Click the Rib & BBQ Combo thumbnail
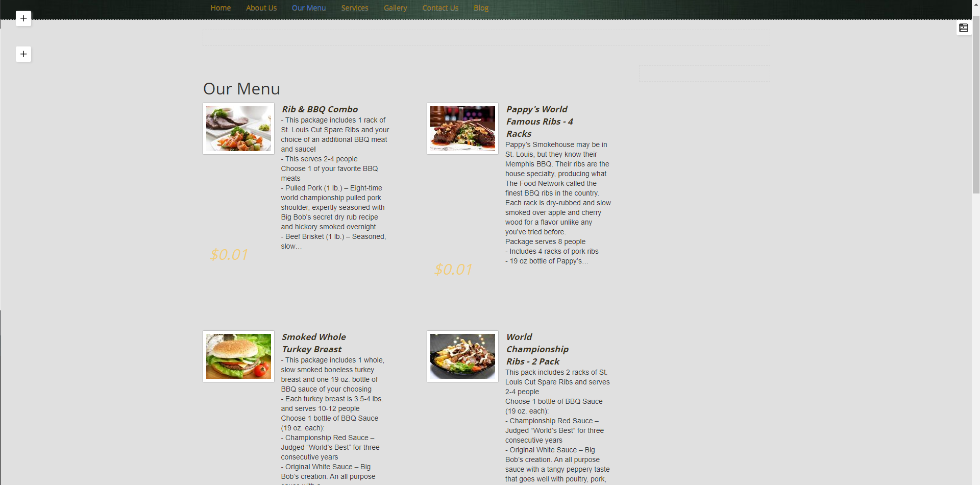The image size is (980, 485). tap(238, 129)
